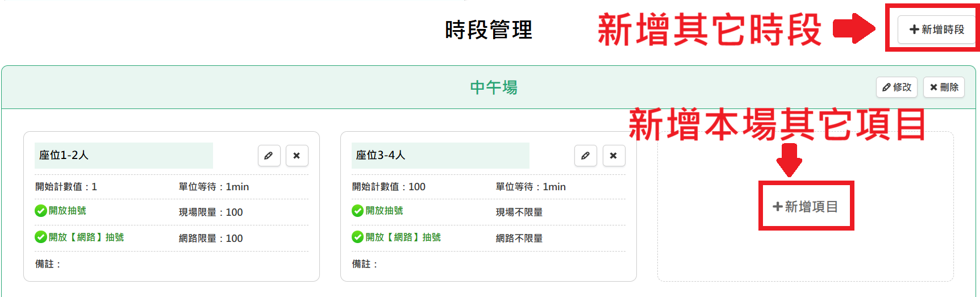This screenshot has height=297, width=980.
Task: Select the 座位1-2人 card title
Action: click(64, 155)
